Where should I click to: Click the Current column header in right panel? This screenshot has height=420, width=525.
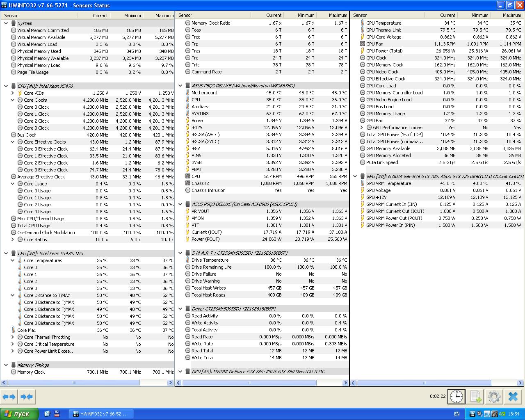pos(441,15)
